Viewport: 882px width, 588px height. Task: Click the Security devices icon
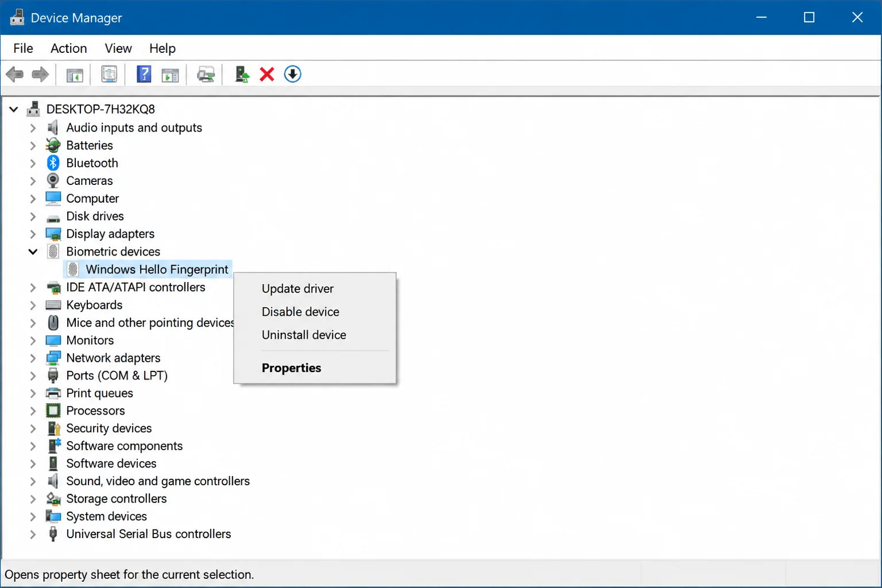[x=53, y=428]
